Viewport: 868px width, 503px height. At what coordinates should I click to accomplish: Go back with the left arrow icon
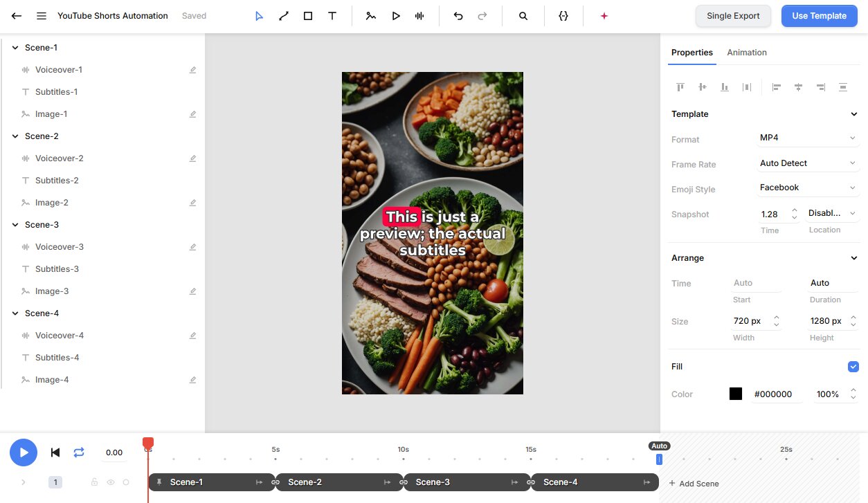[x=17, y=16]
